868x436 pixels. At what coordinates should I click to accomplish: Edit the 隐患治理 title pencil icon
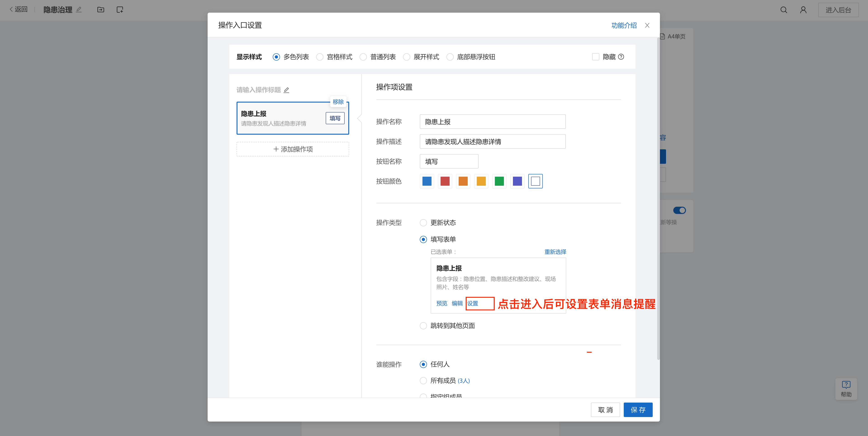pos(79,10)
